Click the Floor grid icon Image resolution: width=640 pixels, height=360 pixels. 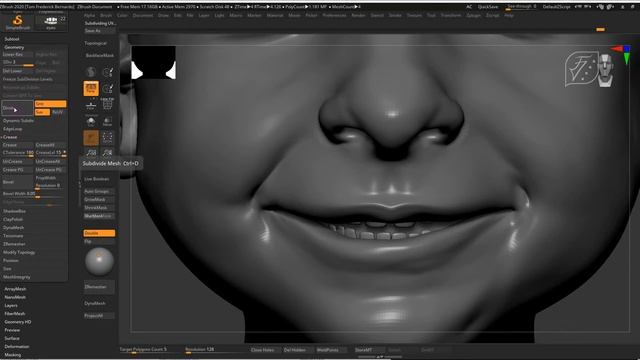click(91, 106)
